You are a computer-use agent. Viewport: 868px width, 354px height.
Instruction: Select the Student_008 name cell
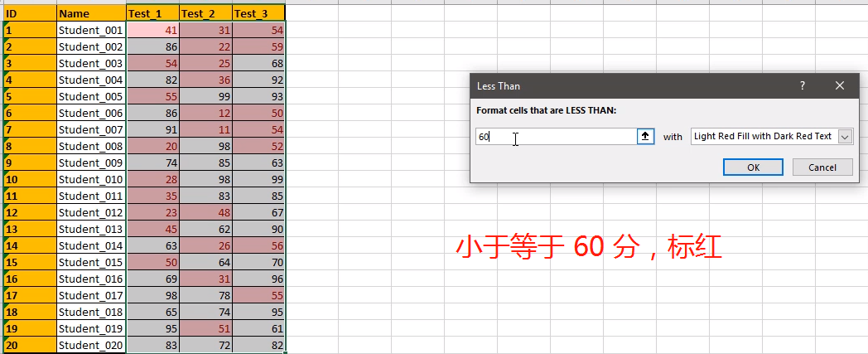click(x=91, y=146)
